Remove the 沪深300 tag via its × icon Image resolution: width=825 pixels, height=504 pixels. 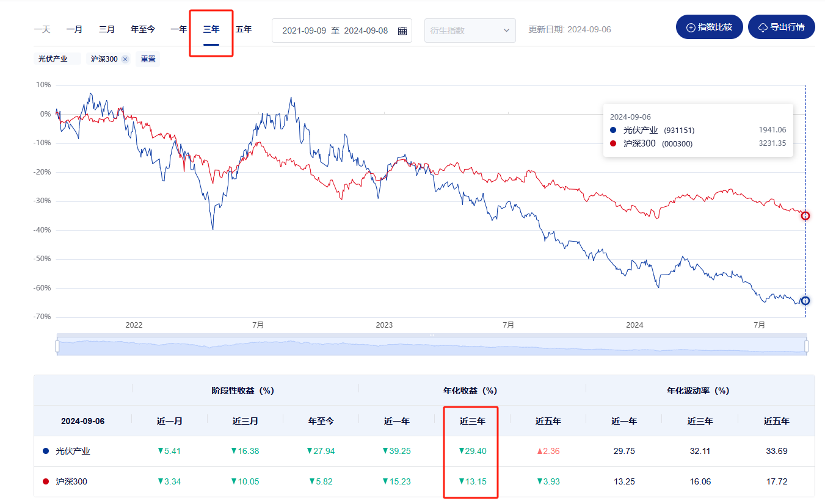tap(125, 59)
